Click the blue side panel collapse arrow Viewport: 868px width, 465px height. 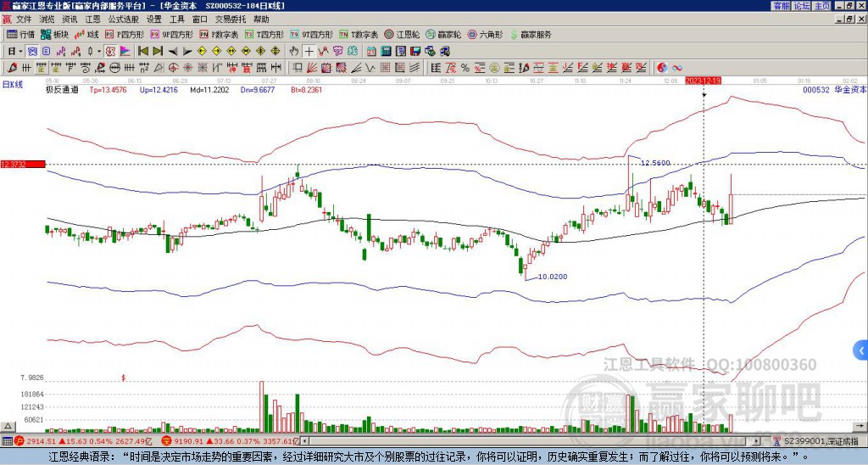[x=861, y=350]
